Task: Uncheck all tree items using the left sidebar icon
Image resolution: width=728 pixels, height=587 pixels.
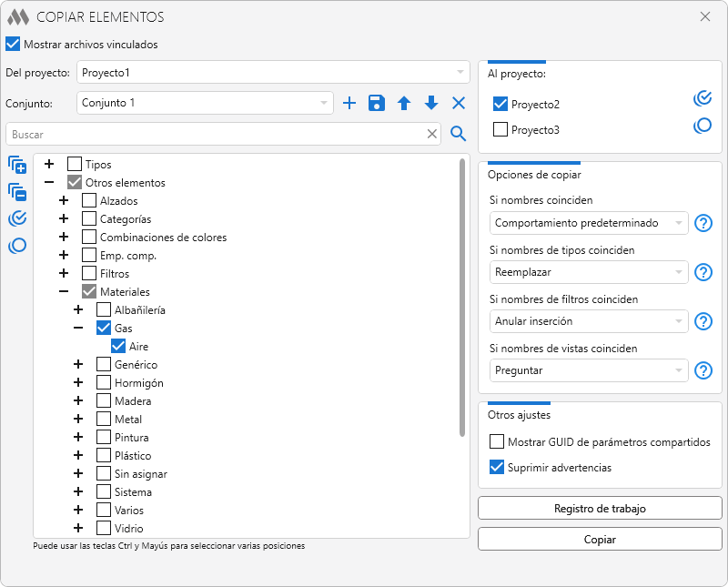Action: tap(17, 246)
